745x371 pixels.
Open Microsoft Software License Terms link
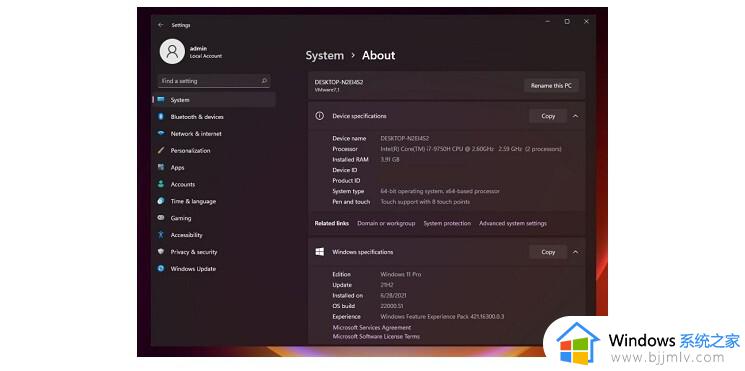(x=376, y=336)
